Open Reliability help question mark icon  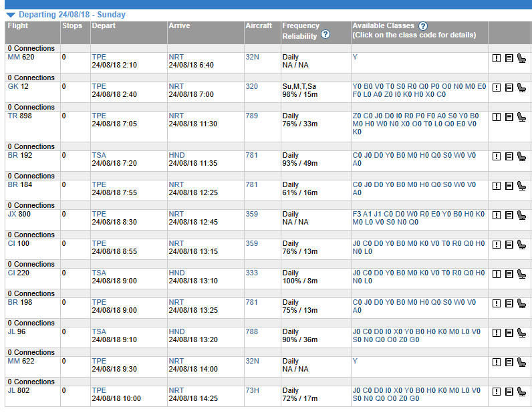[325, 34]
